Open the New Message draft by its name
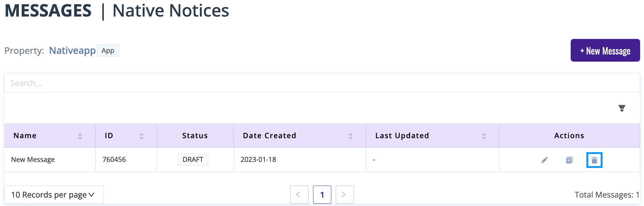This screenshot has height=206, width=644. click(x=33, y=159)
